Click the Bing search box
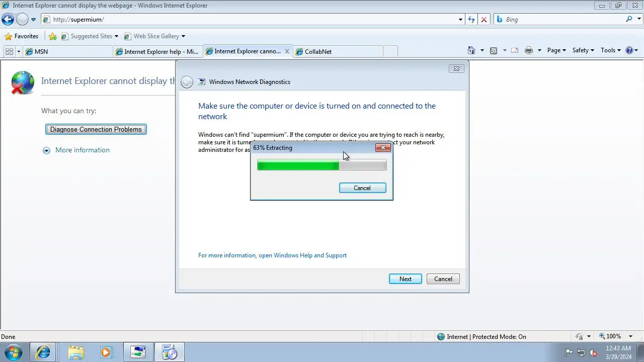The width and height of the screenshot is (644, 362). (558, 20)
